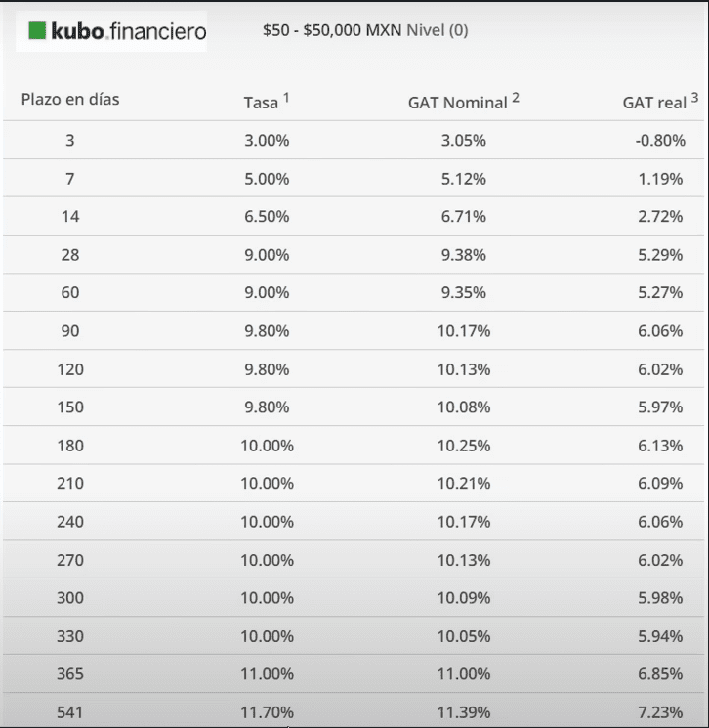Select the 365 days term cell

pyautogui.click(x=70, y=674)
